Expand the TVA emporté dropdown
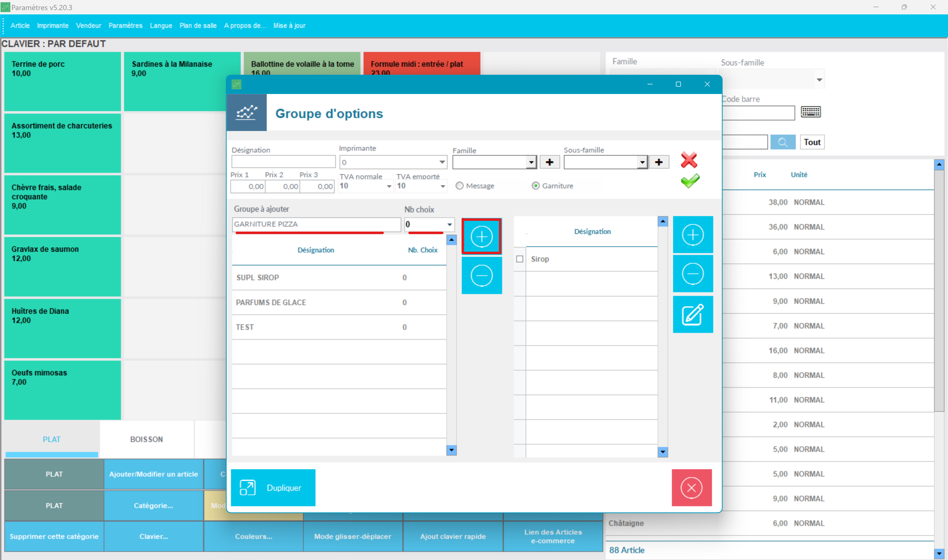948x560 pixels. [442, 187]
